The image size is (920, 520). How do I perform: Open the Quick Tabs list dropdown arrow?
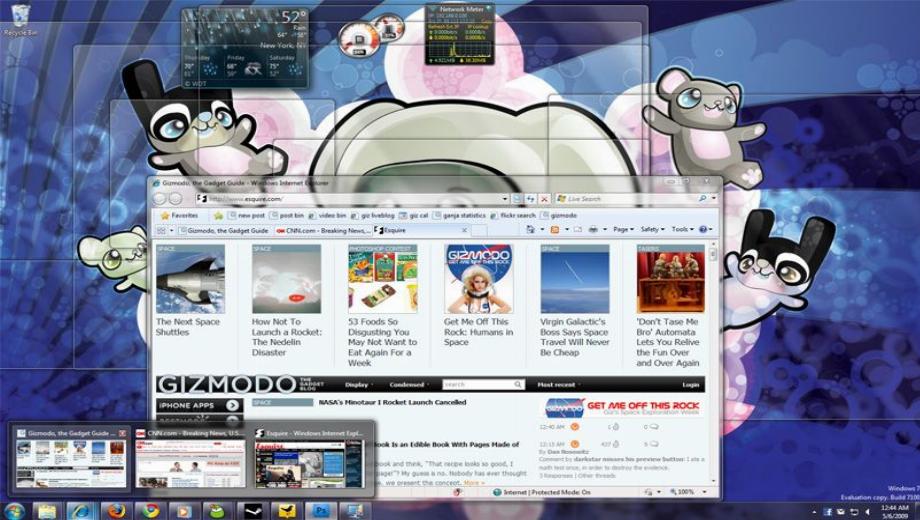click(x=171, y=231)
